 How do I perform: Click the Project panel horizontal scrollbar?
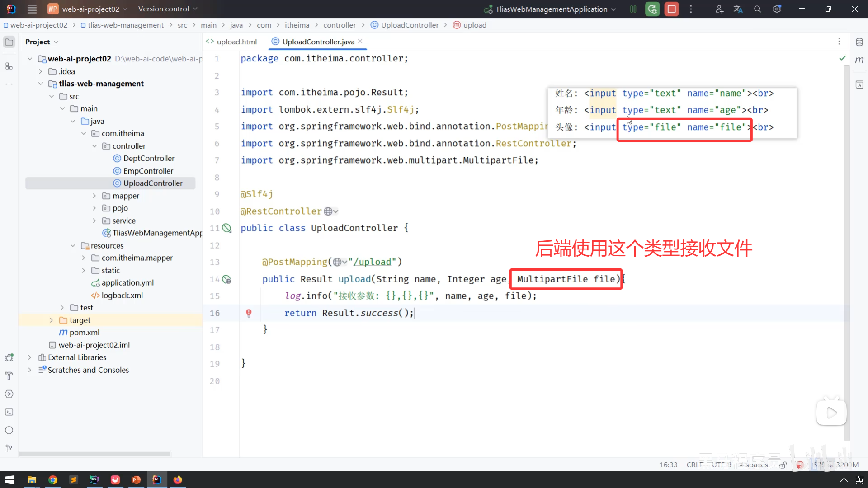pyautogui.click(x=95, y=454)
